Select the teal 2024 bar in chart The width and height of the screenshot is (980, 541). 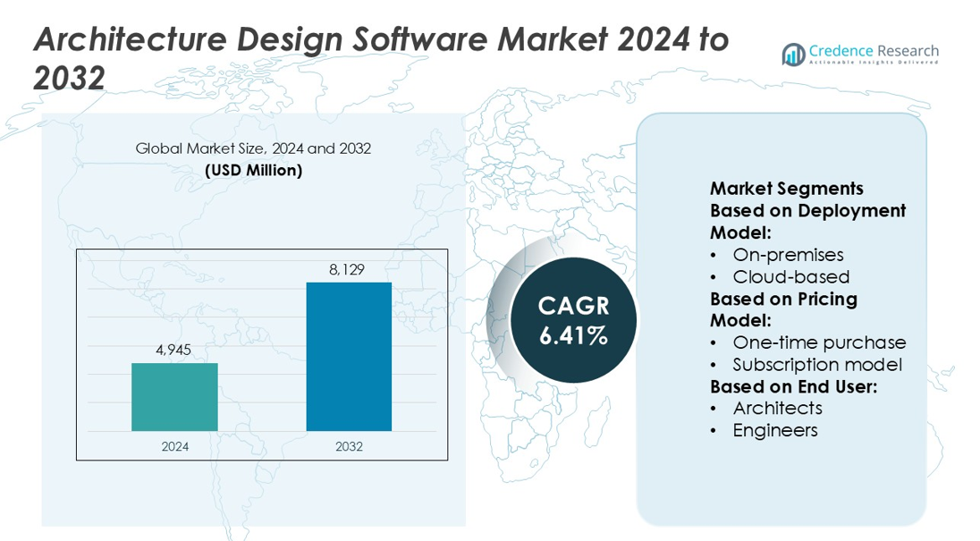click(x=174, y=396)
